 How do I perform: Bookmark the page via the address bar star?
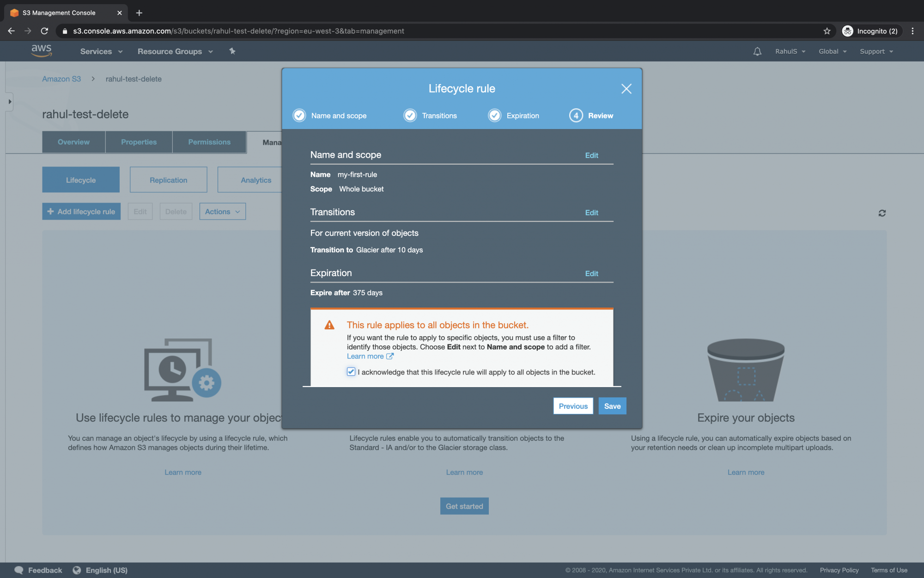pos(827,31)
